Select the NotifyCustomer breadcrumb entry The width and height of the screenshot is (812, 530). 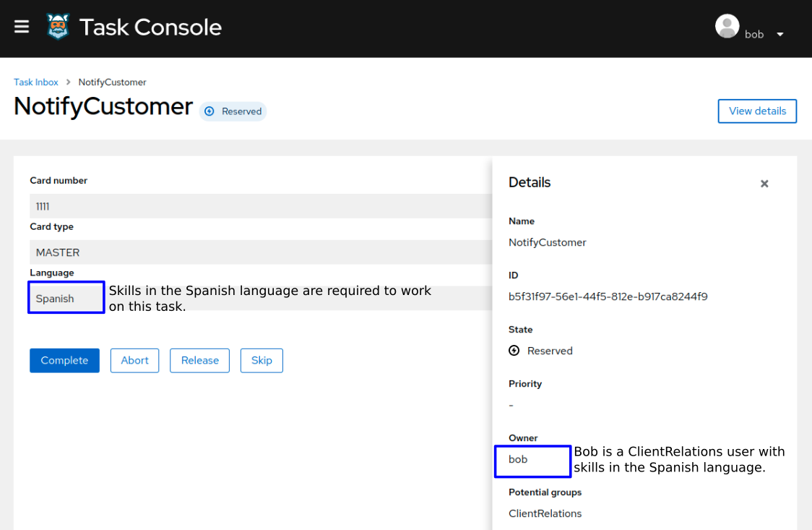tap(112, 82)
